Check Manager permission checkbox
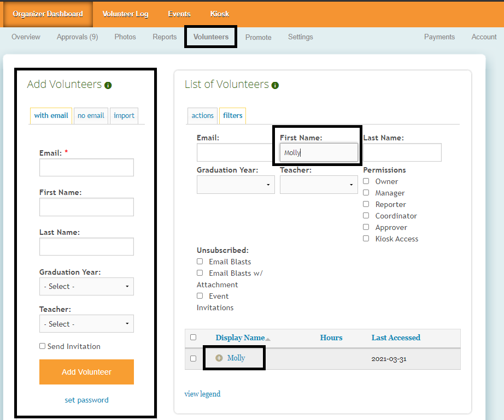 366,193
